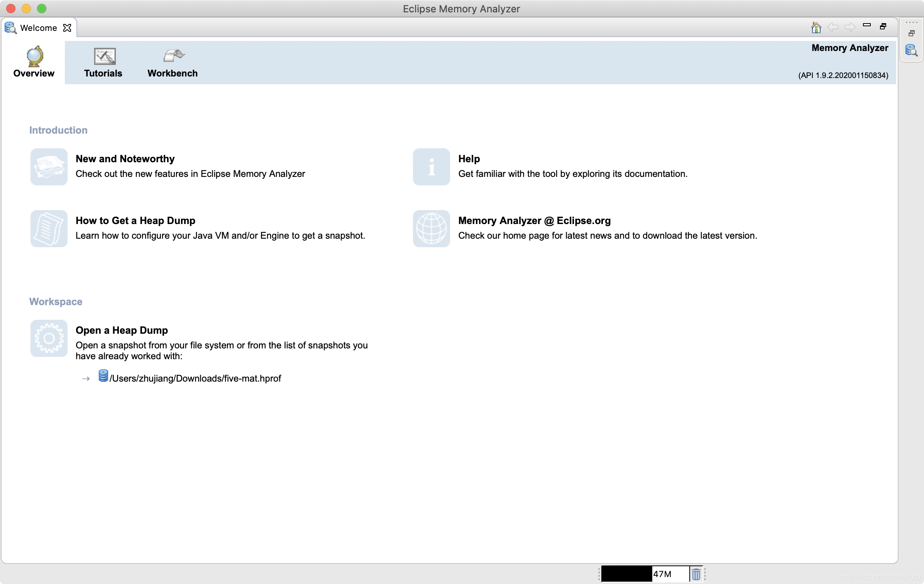
Task: Run garbage collector trash icon
Action: click(x=696, y=574)
